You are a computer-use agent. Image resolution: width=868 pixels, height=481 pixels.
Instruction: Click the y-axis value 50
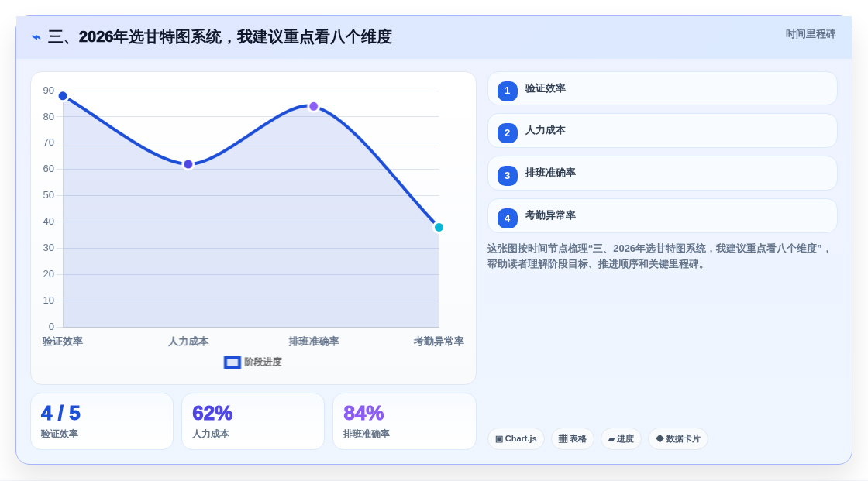pyautogui.click(x=49, y=195)
